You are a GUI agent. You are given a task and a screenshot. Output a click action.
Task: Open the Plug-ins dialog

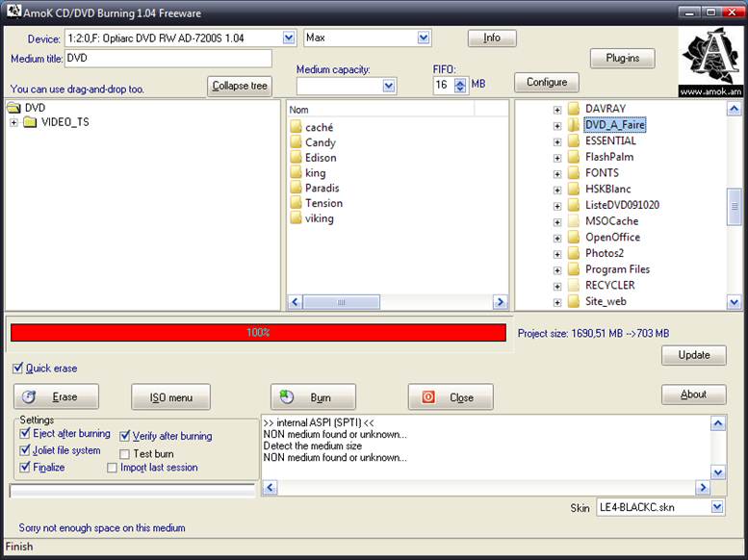click(623, 58)
